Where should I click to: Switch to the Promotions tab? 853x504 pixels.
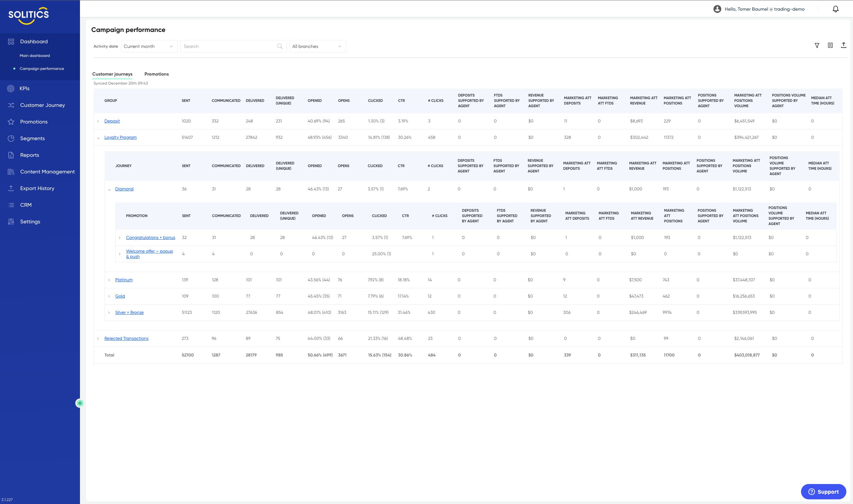tap(156, 74)
